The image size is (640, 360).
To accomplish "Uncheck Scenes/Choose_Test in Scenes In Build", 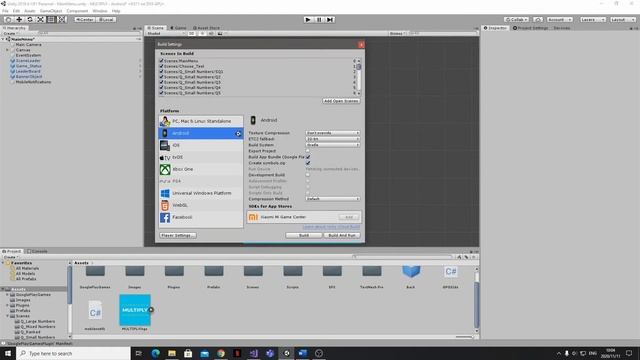I will coord(161,66).
